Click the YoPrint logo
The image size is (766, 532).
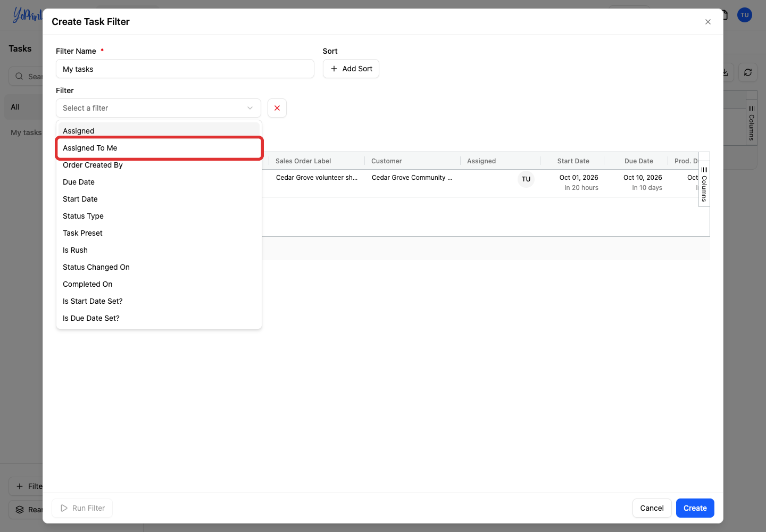coord(27,15)
